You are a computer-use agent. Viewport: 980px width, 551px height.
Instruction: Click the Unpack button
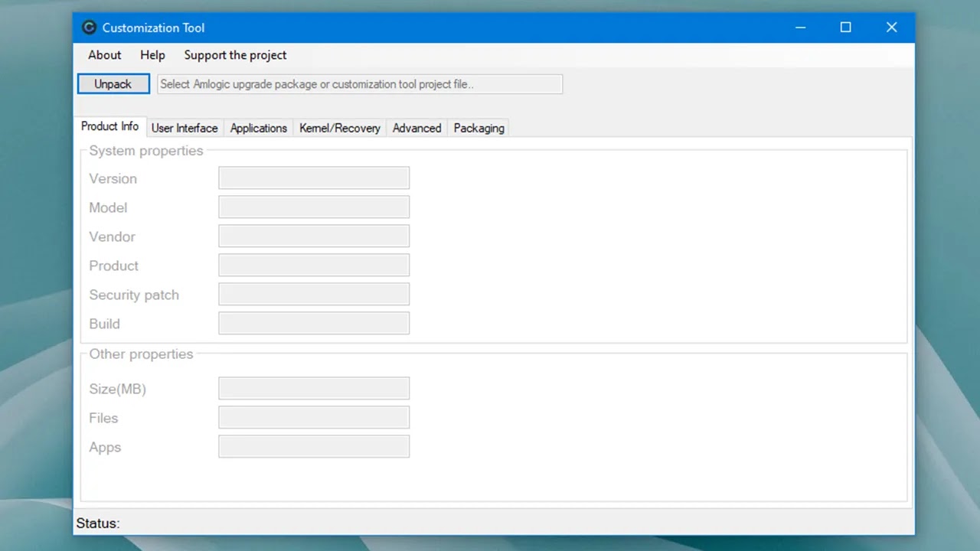point(113,84)
